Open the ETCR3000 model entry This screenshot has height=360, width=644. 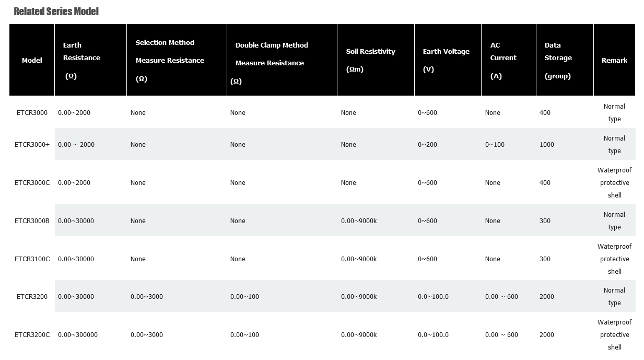(32, 113)
